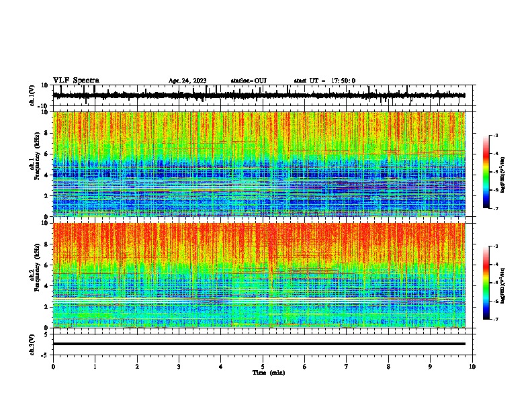Click the "ch.2 Frequency (kHz)" axis label
The image size is (532, 411).
pyautogui.click(x=34, y=267)
